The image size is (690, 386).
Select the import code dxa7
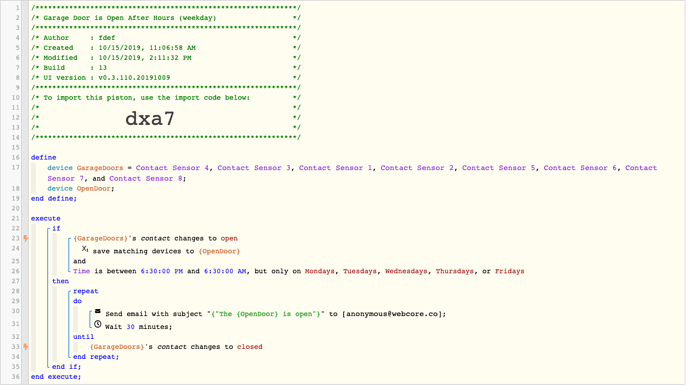150,118
